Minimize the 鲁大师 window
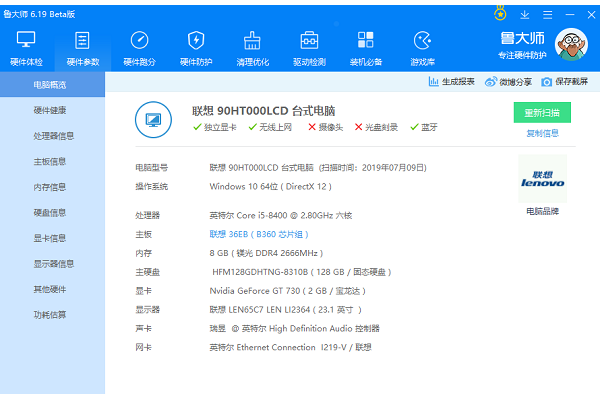The image size is (600, 400). 570,15
